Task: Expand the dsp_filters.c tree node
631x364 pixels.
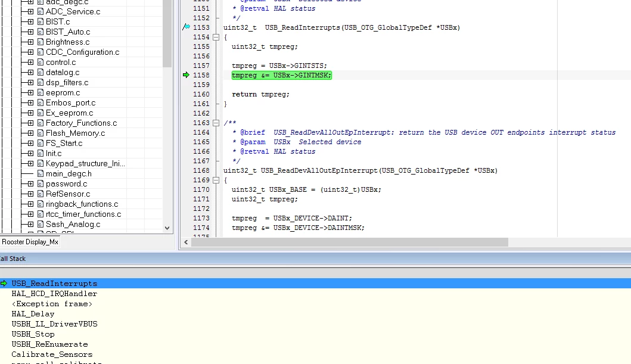Action: click(30, 82)
